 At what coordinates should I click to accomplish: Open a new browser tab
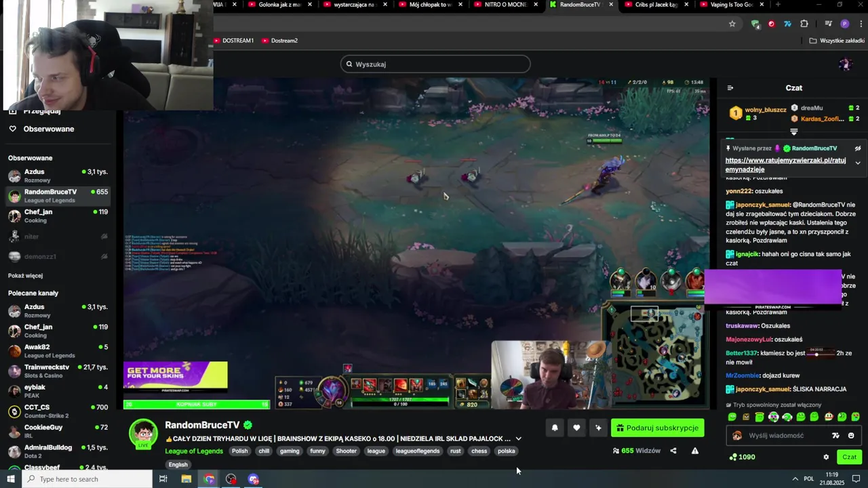click(778, 5)
